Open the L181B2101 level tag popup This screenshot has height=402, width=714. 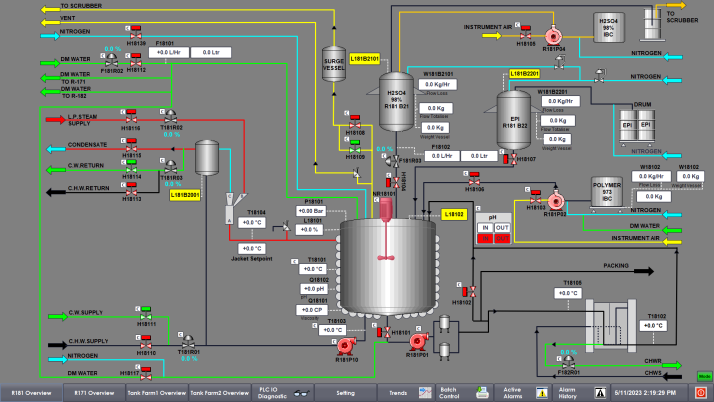(x=367, y=59)
